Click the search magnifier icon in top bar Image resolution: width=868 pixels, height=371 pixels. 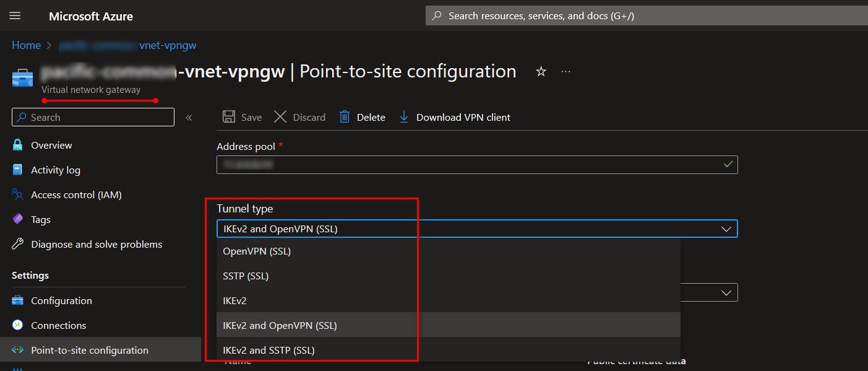pos(437,16)
